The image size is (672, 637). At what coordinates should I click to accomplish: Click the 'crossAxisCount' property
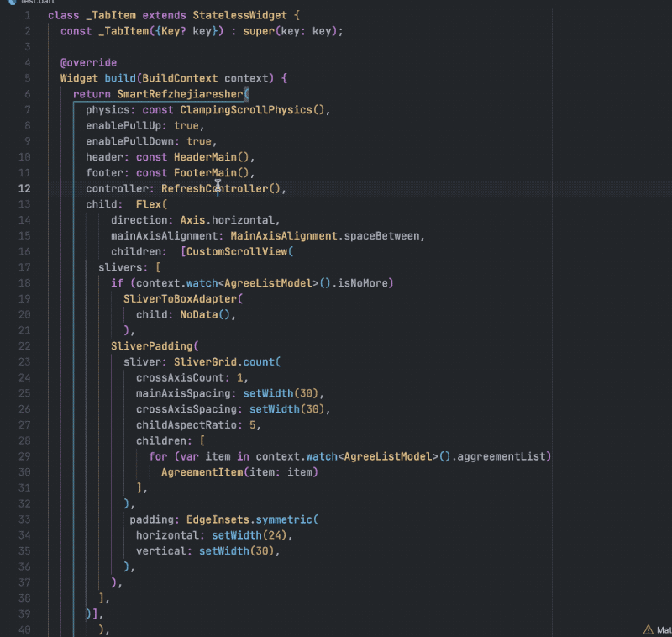[x=180, y=377]
